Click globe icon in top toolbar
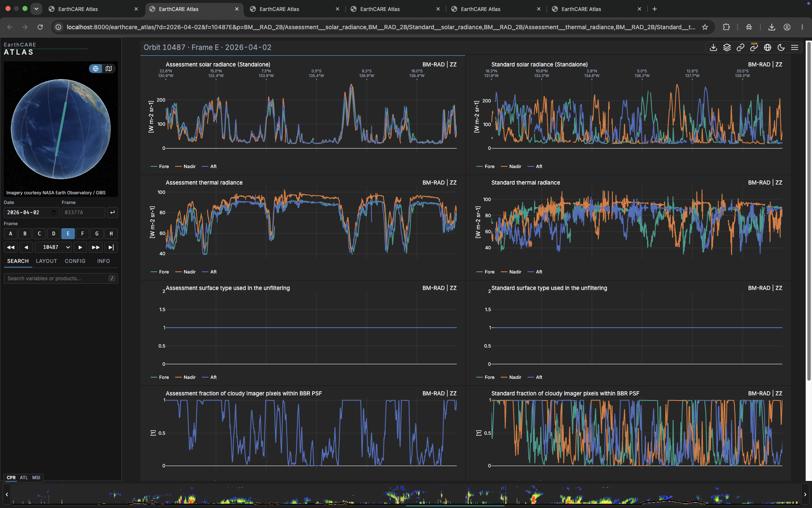812x508 pixels. (x=767, y=47)
